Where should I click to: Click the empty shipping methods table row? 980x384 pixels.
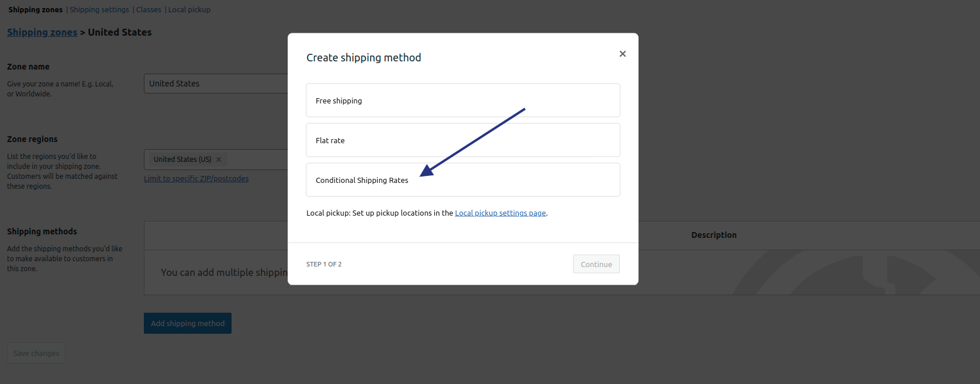coord(216,272)
